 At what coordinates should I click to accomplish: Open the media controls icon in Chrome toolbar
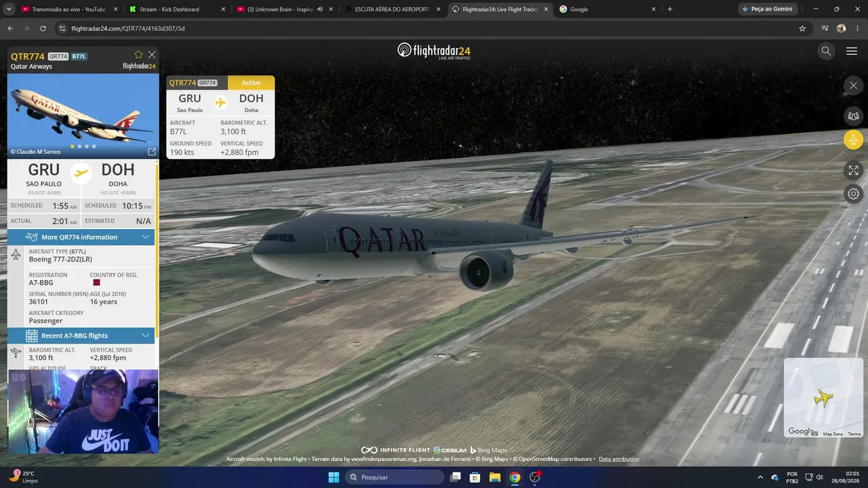click(825, 28)
